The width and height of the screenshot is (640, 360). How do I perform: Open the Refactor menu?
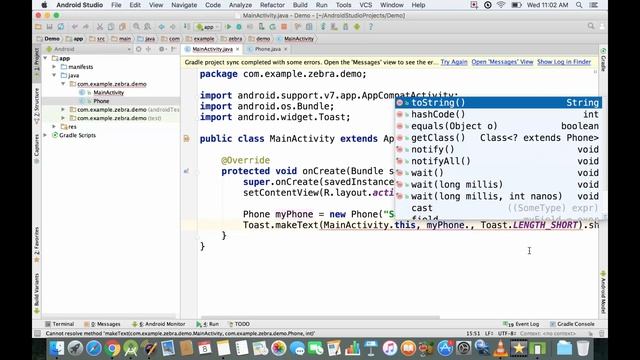tap(272, 5)
